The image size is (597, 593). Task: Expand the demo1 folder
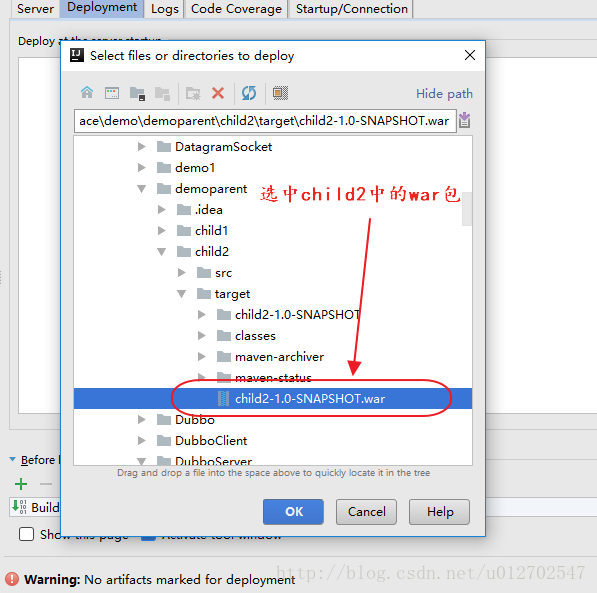pos(142,167)
